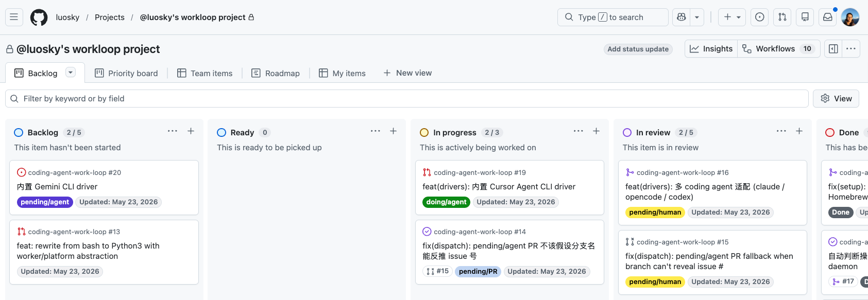Screen dimensions: 868x300
Task: Click pending/human label on card #15
Action: point(655,282)
